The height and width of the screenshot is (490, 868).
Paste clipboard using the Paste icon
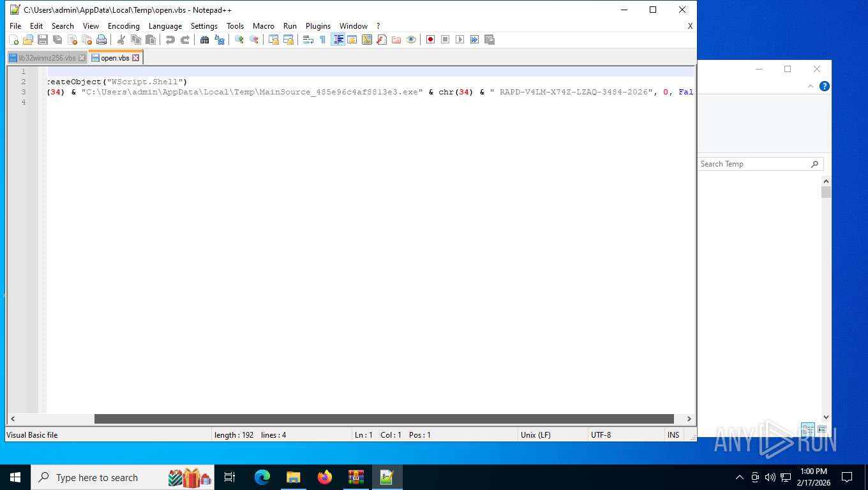click(x=151, y=40)
